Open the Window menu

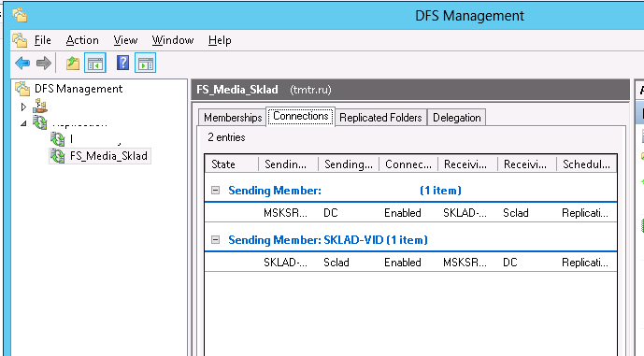point(173,40)
